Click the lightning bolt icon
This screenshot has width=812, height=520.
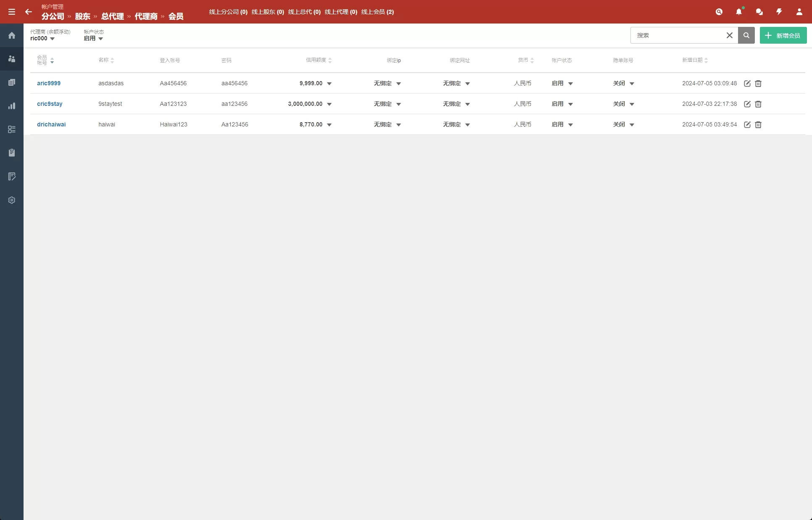click(779, 12)
